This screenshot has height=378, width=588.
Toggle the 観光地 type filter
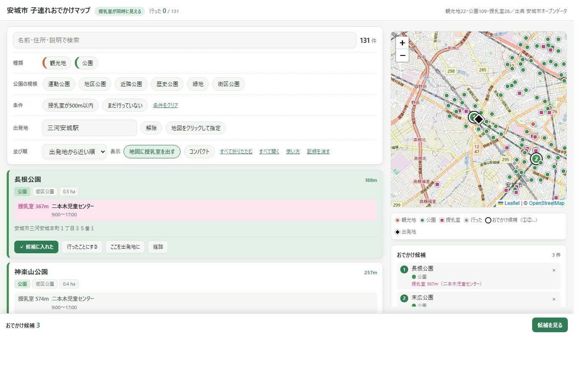(x=57, y=63)
